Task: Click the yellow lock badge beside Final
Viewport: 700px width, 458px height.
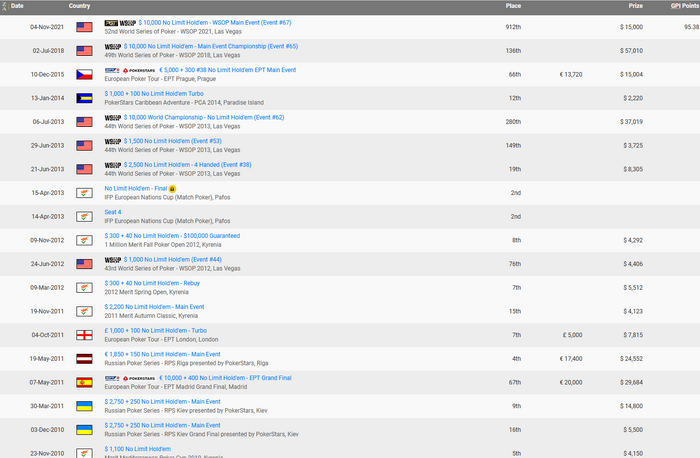Action: click(x=172, y=189)
